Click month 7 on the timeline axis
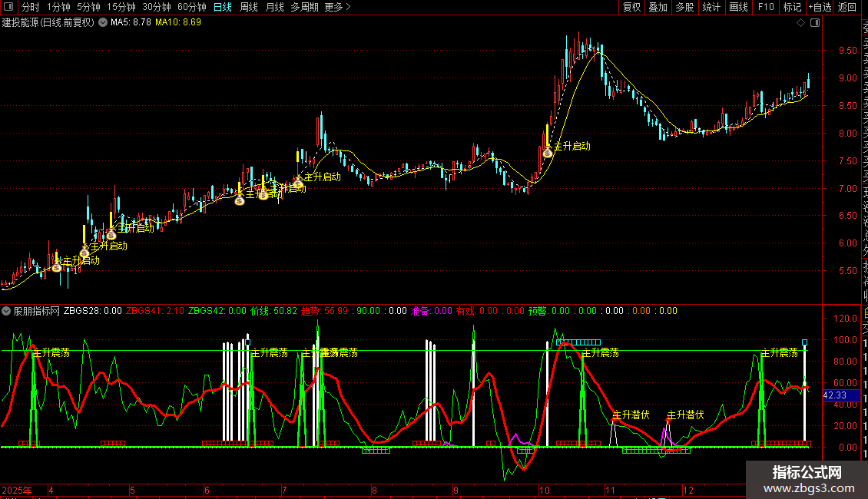The height and width of the screenshot is (499, 868). coord(284,490)
